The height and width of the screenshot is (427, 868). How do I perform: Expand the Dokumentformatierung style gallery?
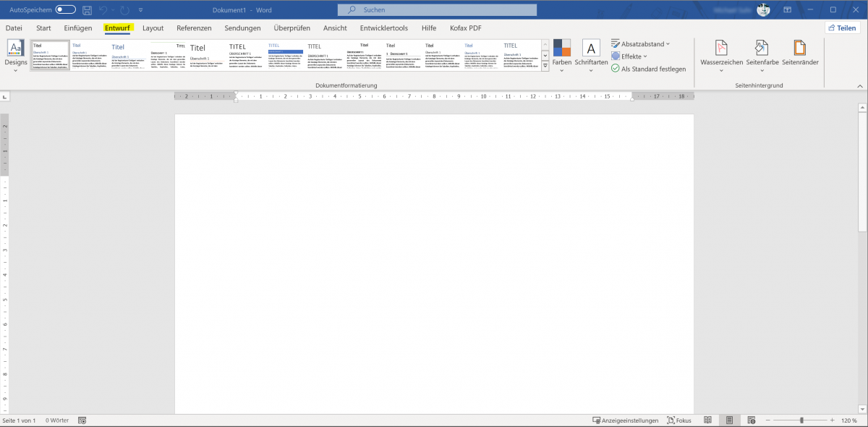(545, 64)
